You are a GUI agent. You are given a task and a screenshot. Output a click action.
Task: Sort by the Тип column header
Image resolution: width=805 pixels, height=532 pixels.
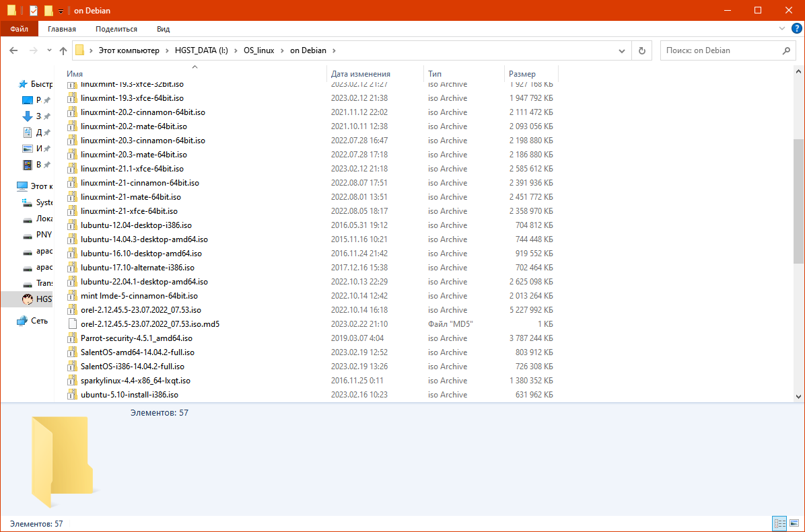[x=434, y=74]
